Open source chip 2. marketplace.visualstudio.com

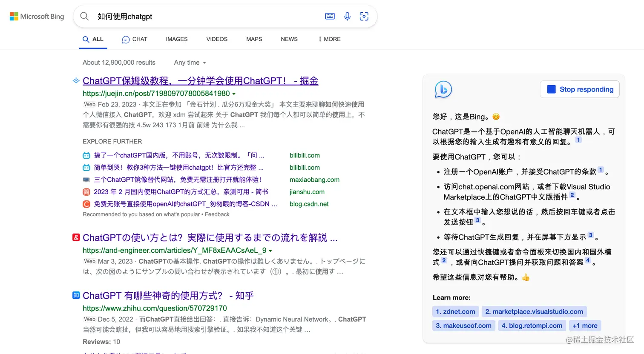click(534, 311)
